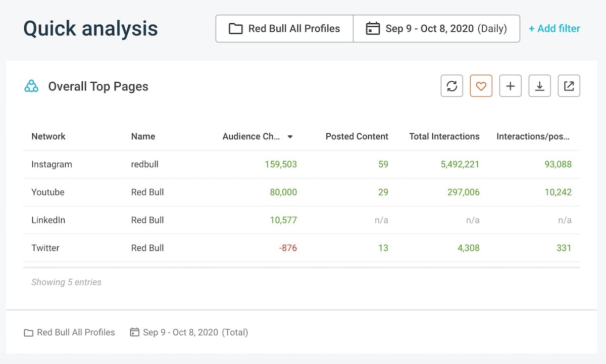The image size is (606, 364).
Task: Sort by the Total Interactions column header
Action: [x=444, y=136]
